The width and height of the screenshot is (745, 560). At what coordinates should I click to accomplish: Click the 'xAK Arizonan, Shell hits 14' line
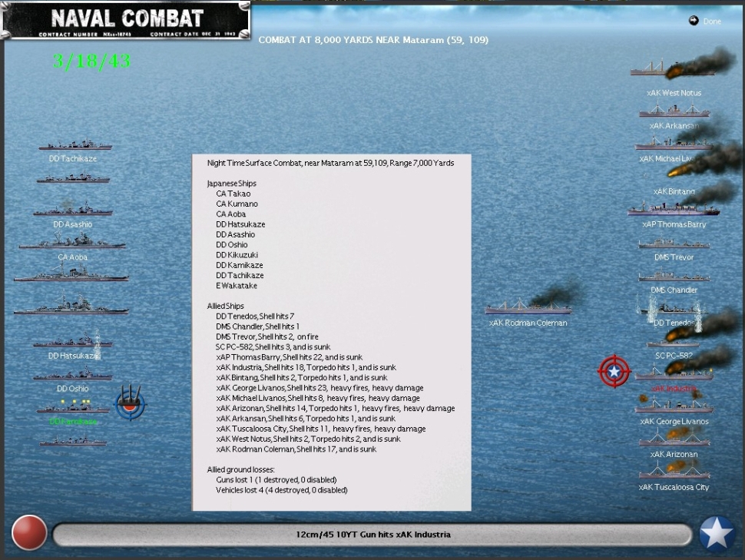336,409
